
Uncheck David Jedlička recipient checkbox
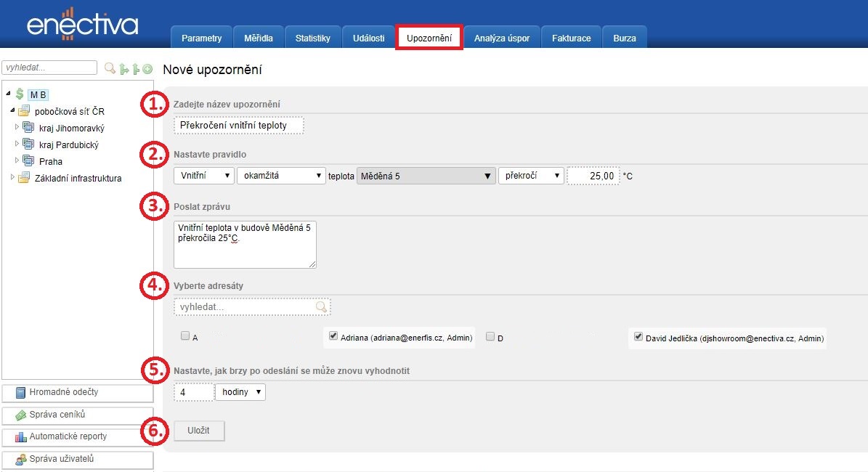[x=638, y=337]
